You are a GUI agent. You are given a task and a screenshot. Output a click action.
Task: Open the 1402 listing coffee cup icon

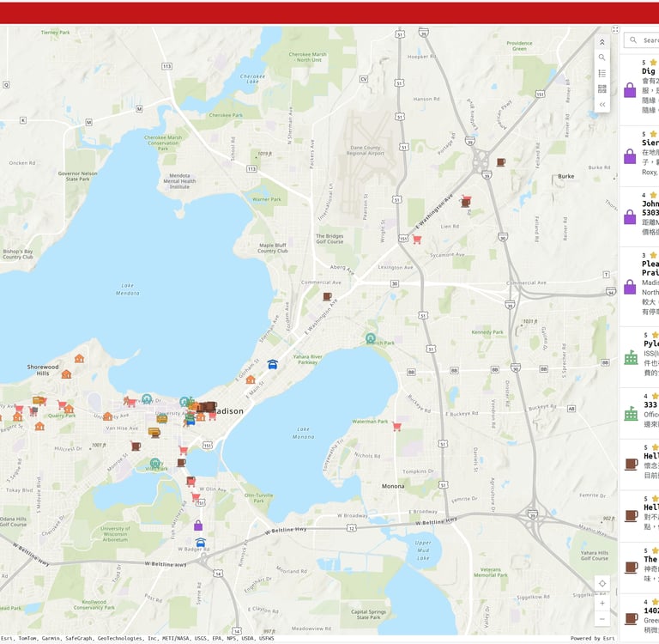pyautogui.click(x=631, y=618)
